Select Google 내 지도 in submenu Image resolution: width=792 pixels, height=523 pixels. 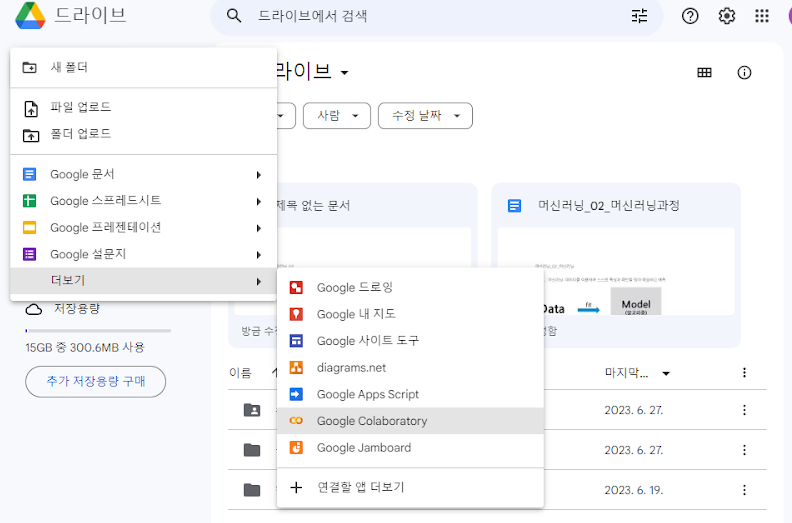(410, 314)
